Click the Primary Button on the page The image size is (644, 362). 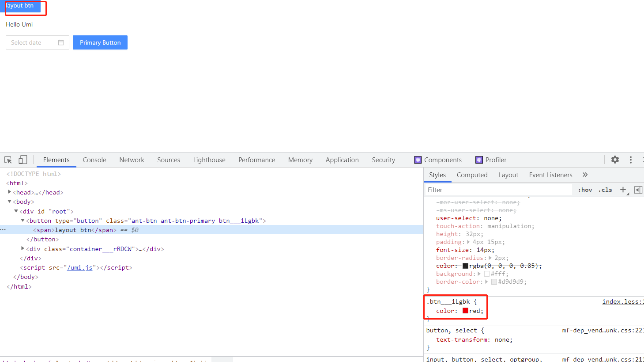pos(100,42)
